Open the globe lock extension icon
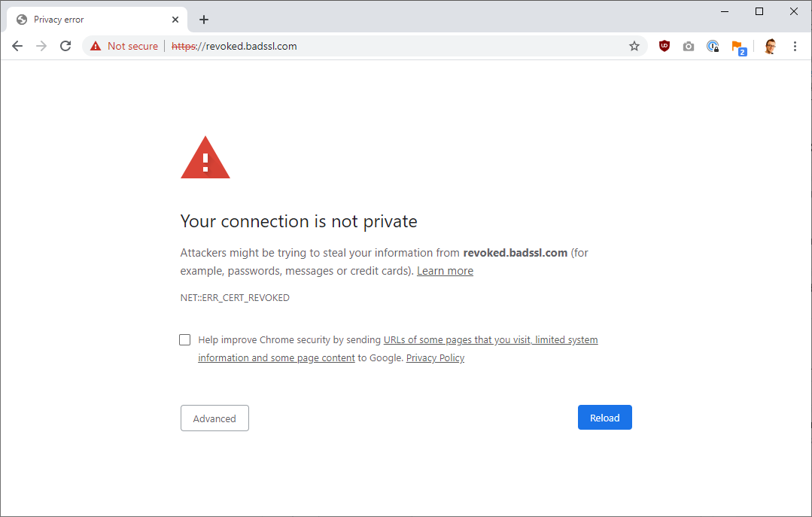This screenshot has height=517, width=812. pos(713,46)
